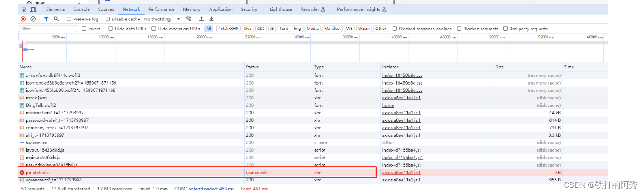Select the Network tab
The width and height of the screenshot is (644, 193).
tap(131, 9)
